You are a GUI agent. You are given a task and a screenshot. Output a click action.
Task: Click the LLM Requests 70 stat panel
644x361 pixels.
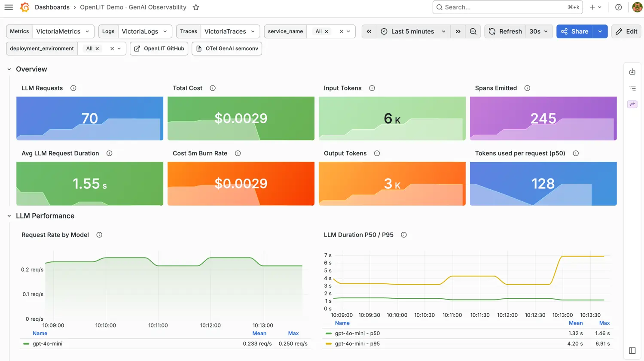point(90,118)
